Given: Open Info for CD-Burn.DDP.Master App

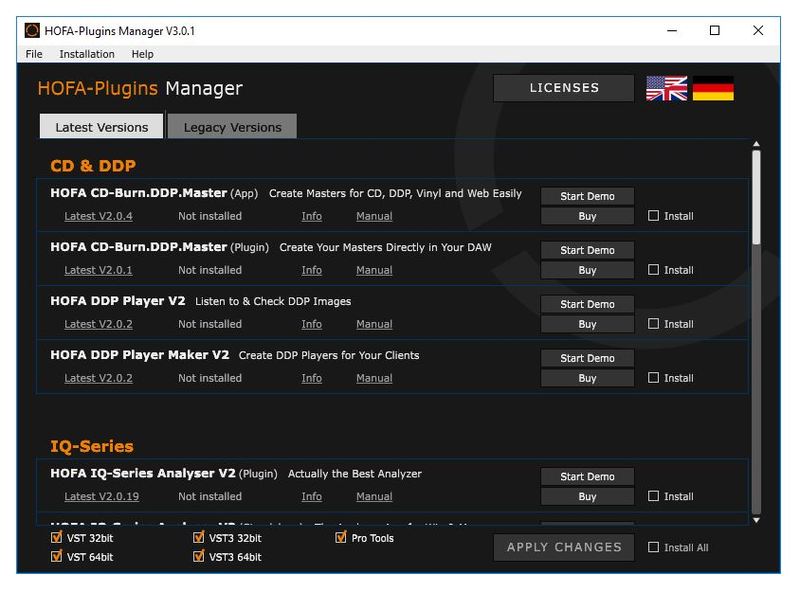Looking at the screenshot, I should pyautogui.click(x=312, y=216).
